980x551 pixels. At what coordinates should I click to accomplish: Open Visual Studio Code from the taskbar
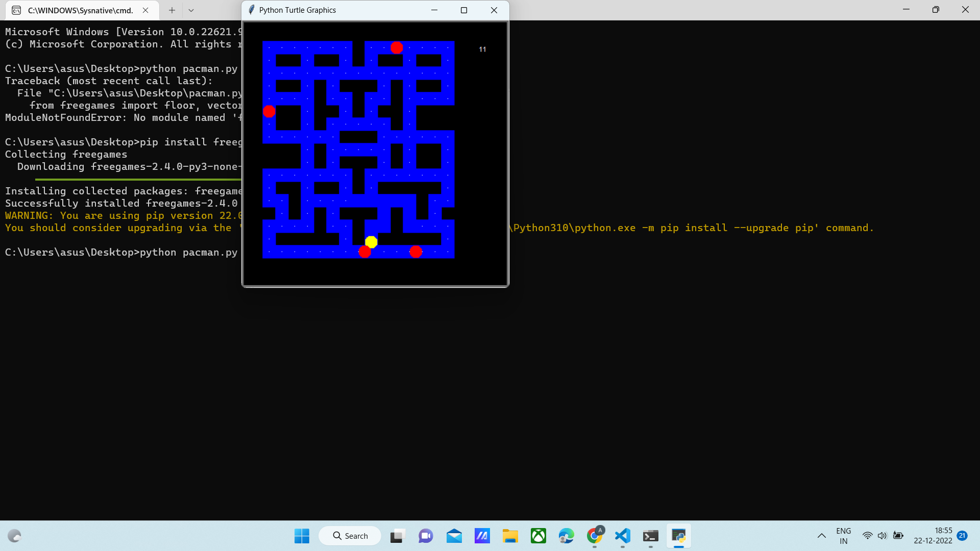622,536
